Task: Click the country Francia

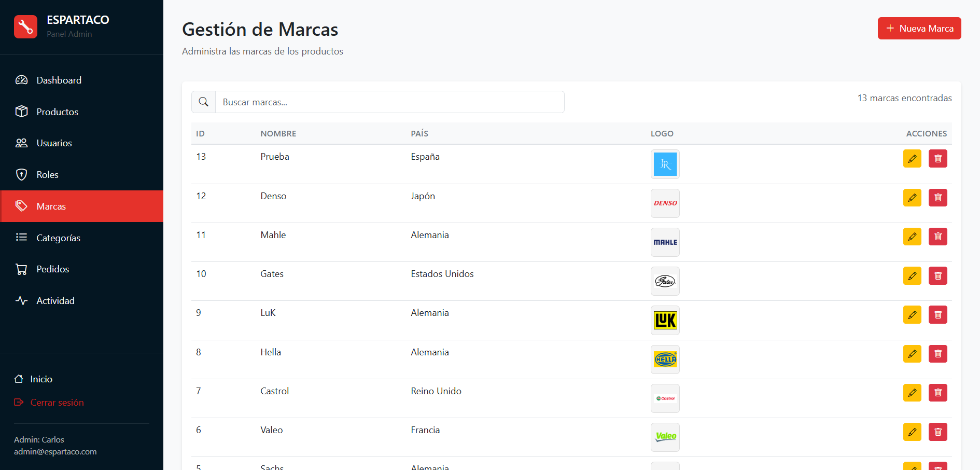Action: 425,430
